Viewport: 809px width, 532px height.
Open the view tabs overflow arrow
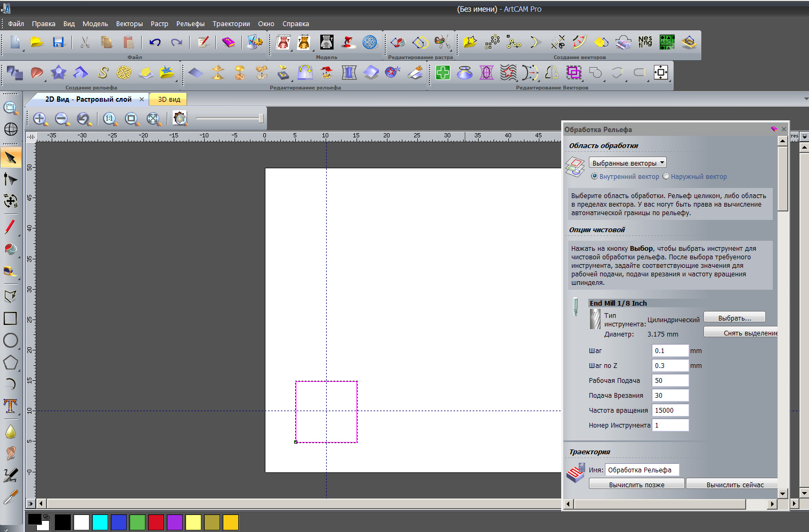pyautogui.click(x=805, y=99)
